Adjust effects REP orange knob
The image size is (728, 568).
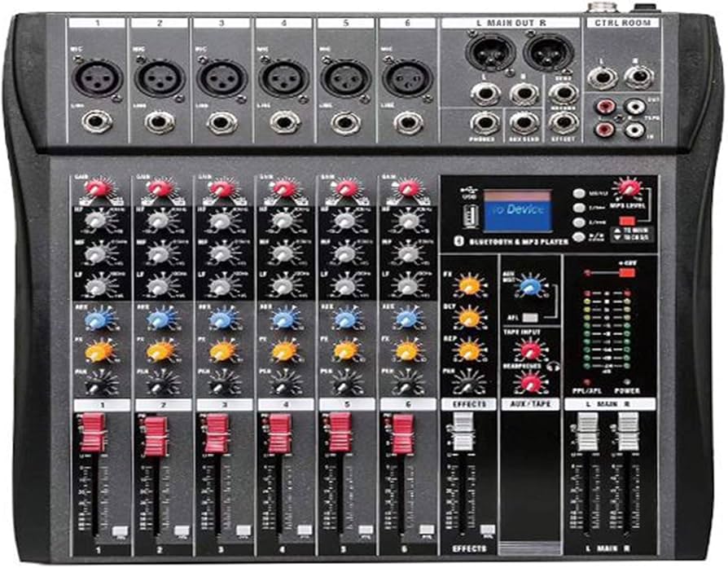469,350
